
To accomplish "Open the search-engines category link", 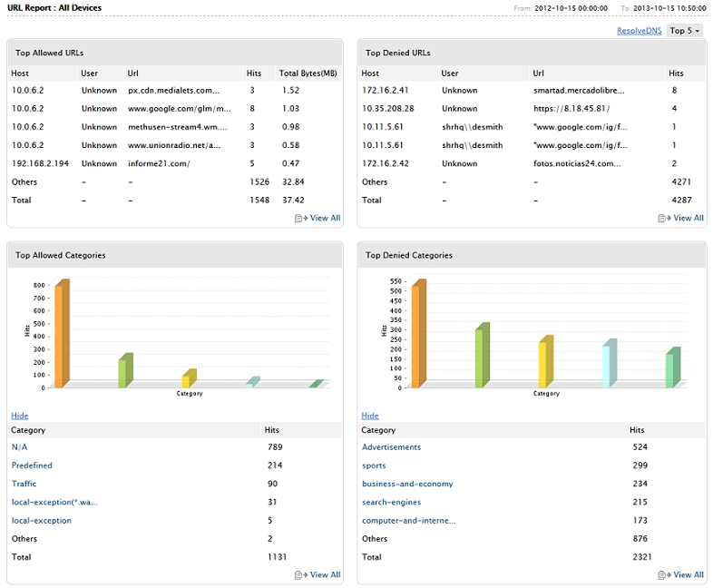I will coord(391,502).
